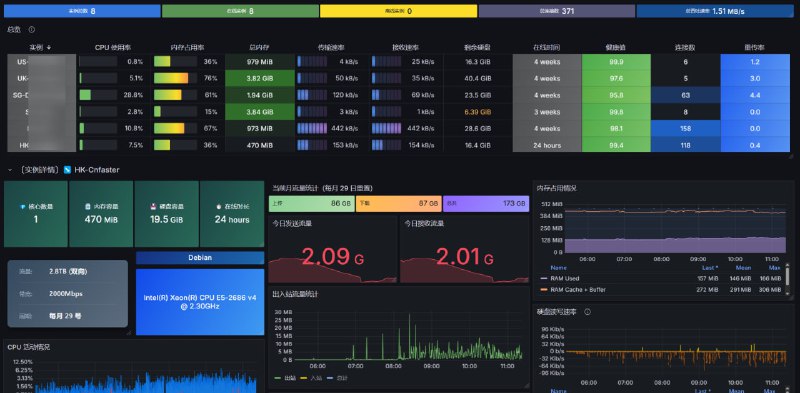
Task: Click the memory gauge bar reading 76%
Action: click(x=175, y=79)
